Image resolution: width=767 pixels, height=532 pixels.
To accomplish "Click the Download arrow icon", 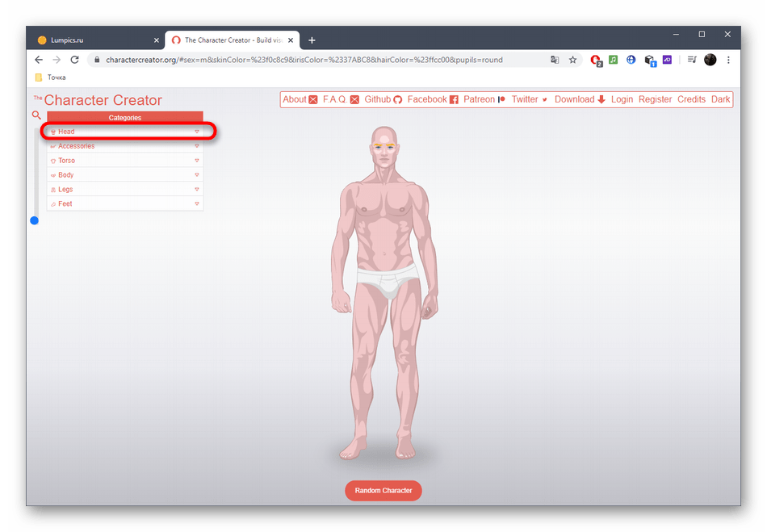I will (601, 100).
